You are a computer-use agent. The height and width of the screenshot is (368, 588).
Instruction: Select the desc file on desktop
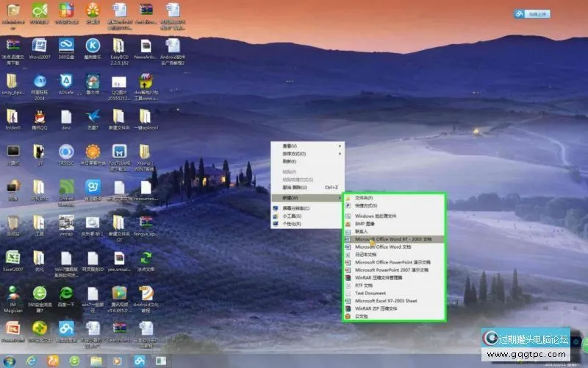point(66,119)
